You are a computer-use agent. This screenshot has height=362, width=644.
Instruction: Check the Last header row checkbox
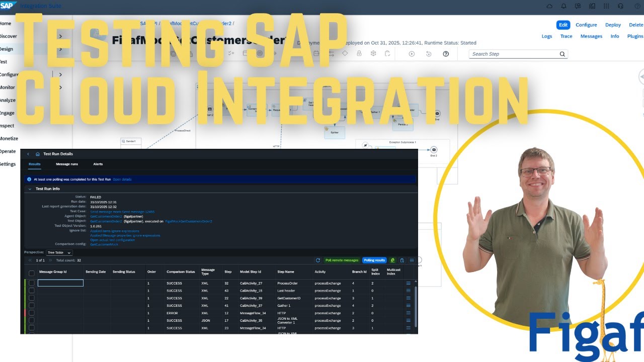click(32, 291)
